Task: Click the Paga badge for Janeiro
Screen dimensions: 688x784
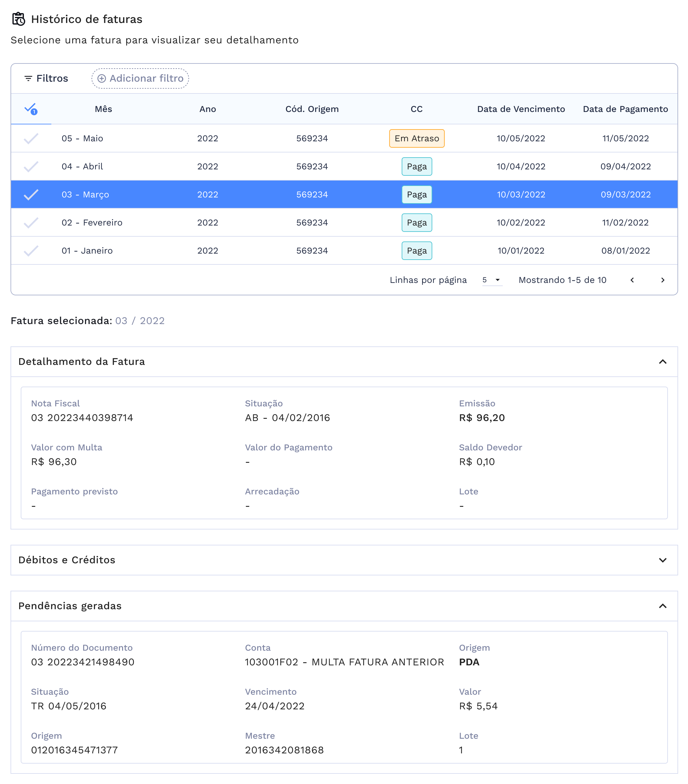Action: [417, 251]
